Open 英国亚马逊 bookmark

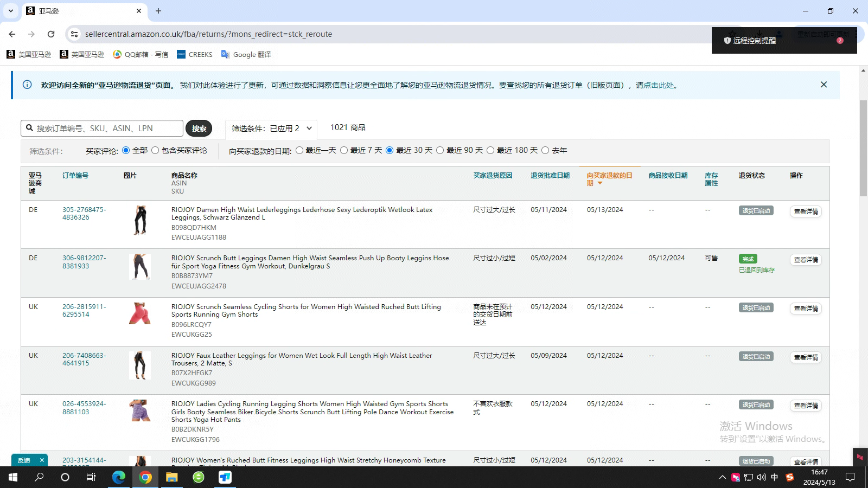point(82,54)
